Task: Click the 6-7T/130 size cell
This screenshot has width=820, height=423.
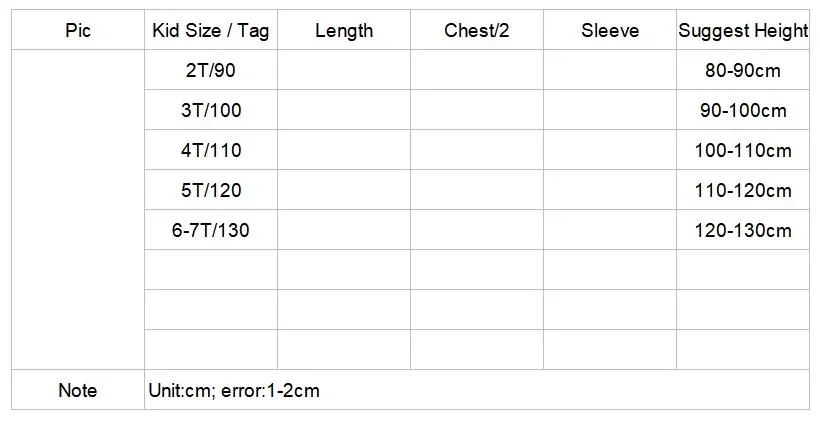Action: [211, 231]
